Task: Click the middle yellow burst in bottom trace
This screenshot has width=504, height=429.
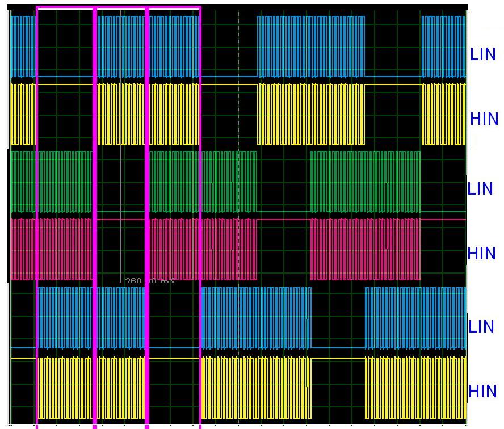Action: pyautogui.click(x=256, y=387)
